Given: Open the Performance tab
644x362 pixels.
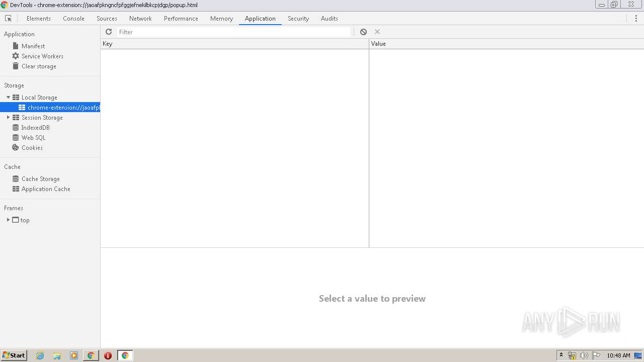Looking at the screenshot, I should (x=181, y=18).
